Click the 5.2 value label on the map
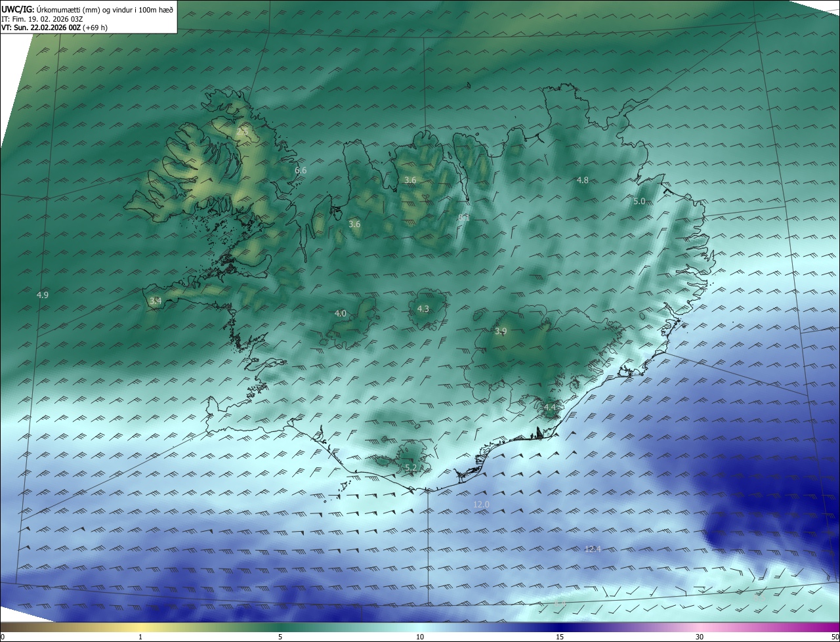Screen dimensions: 840x642 [x=411, y=467]
